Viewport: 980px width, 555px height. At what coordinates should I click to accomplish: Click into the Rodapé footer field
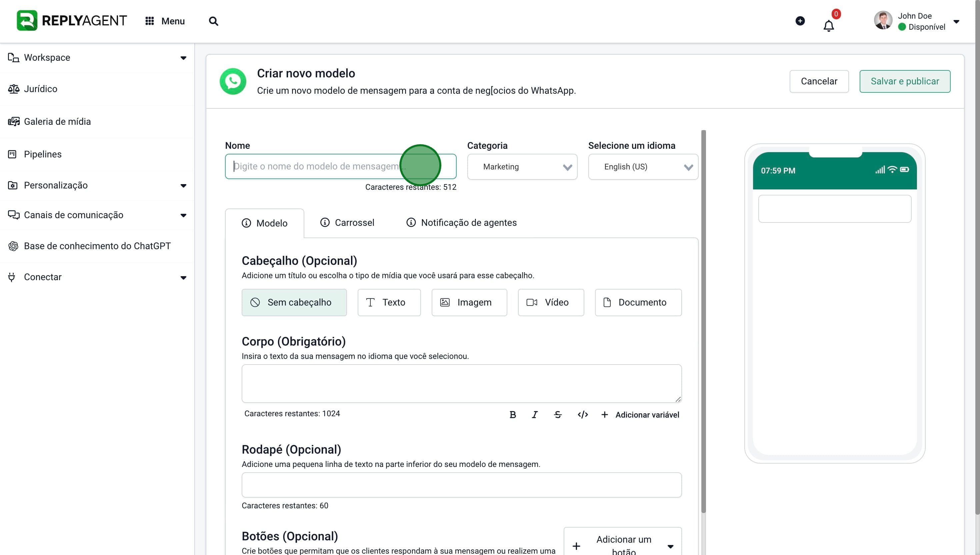(x=462, y=485)
